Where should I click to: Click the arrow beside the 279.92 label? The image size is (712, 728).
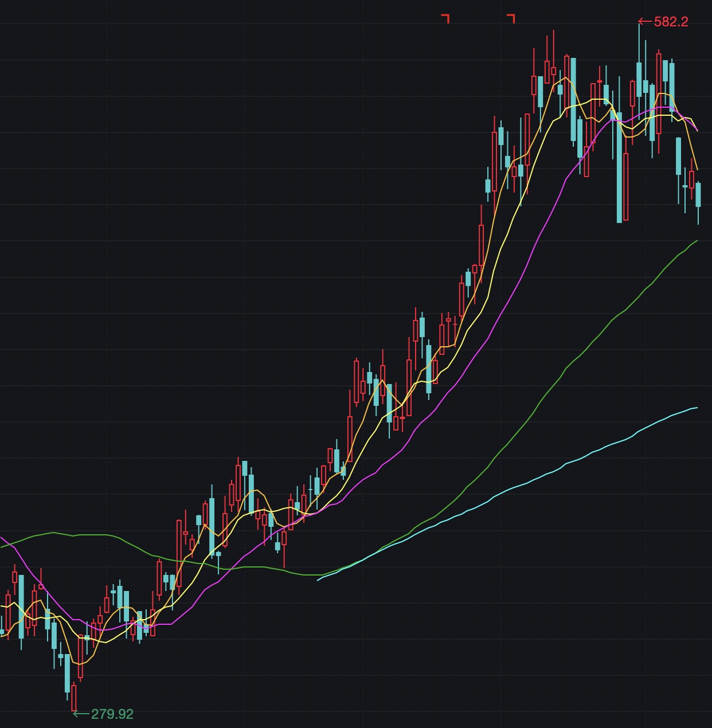click(81, 714)
